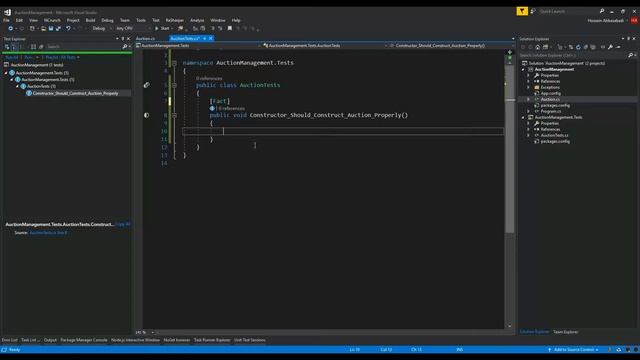Select AuctionTests.cs in Solution Explorer
Viewport: 640px width, 360px height.
click(x=554, y=135)
